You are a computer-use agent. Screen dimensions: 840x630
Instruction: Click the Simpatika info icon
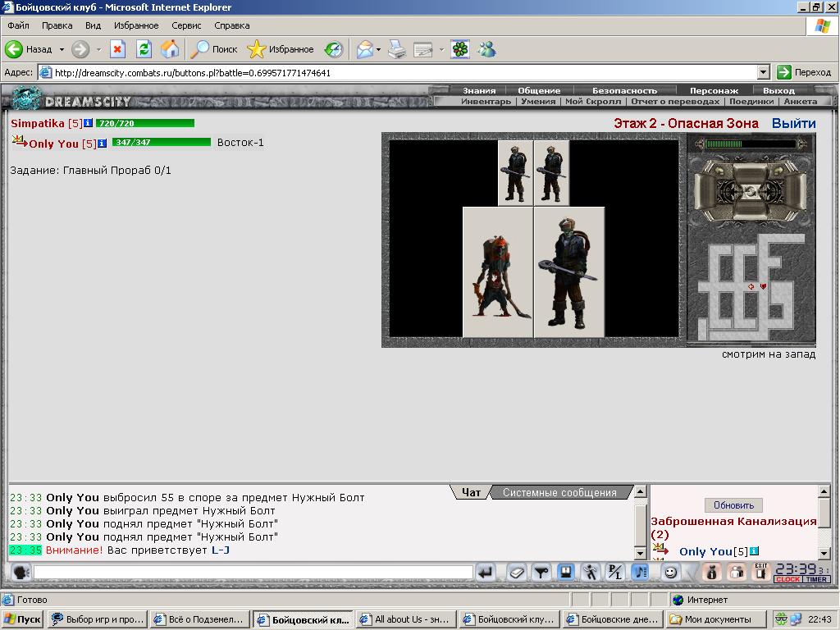(x=89, y=123)
